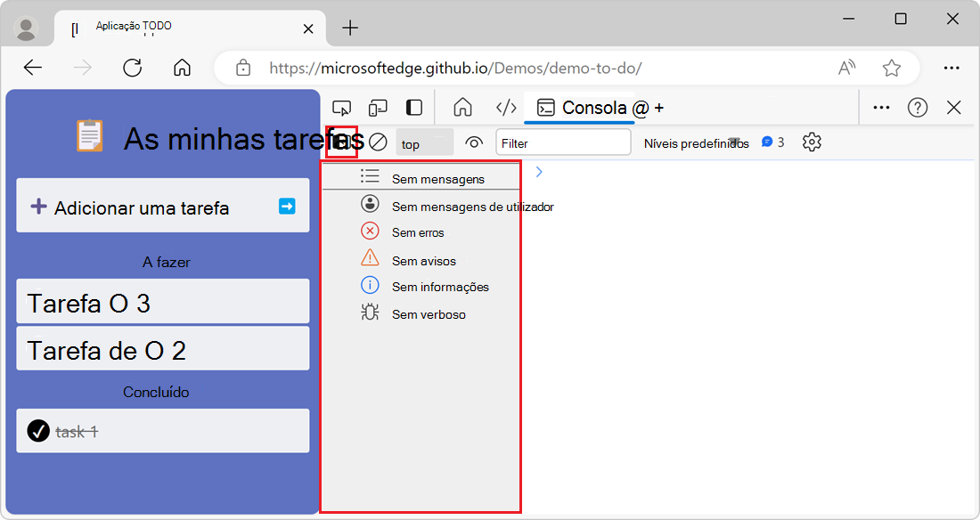This screenshot has height=520, width=980.
Task: Select Sem mensagens de utilizador filter
Action: (421, 206)
